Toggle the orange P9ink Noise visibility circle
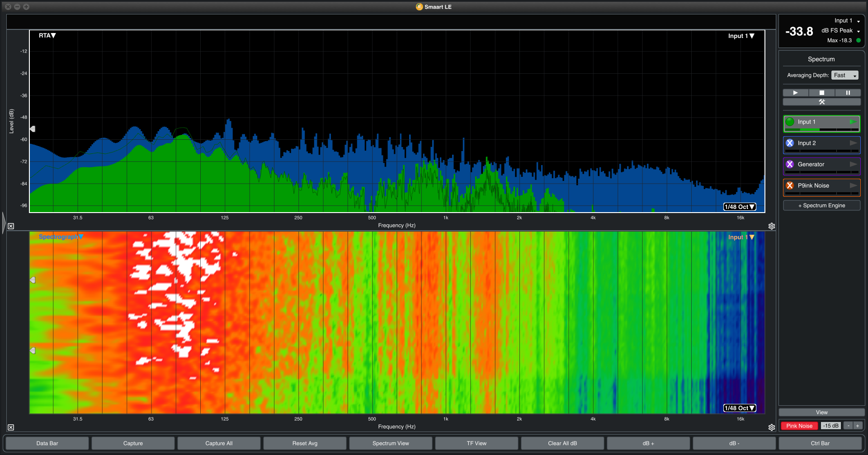The width and height of the screenshot is (868, 455). coord(790,185)
